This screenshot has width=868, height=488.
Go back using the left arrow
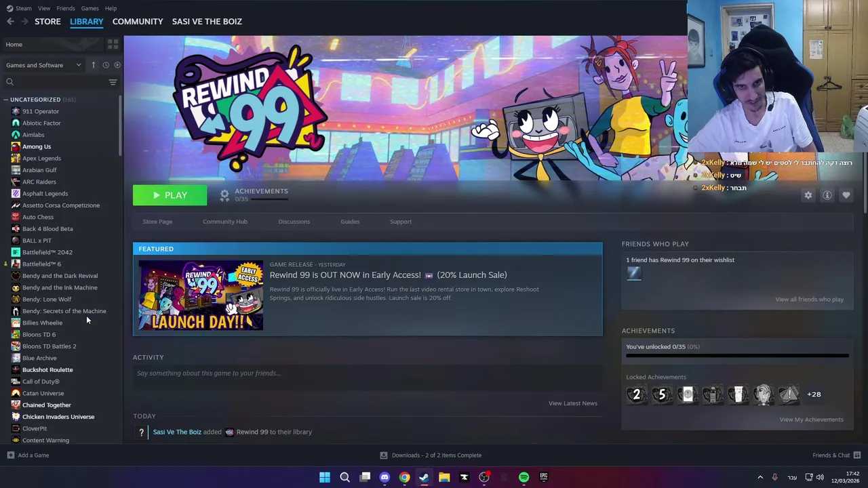pyautogui.click(x=10, y=22)
